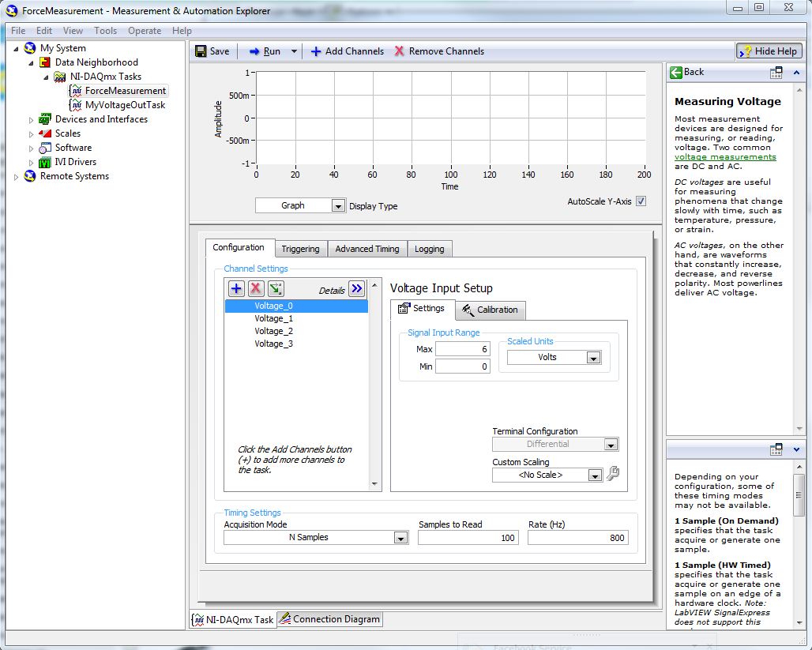The width and height of the screenshot is (812, 650).
Task: Click the red X remove channel icon
Action: click(256, 289)
